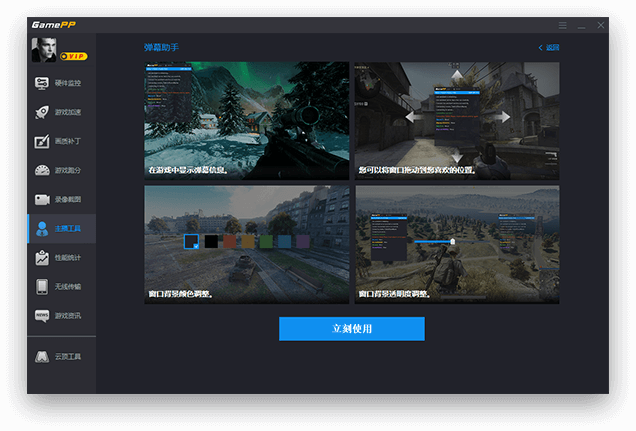This screenshot has width=636, height=431.
Task: Open the 性能统计 performance chart section
Action: pyautogui.click(x=61, y=258)
